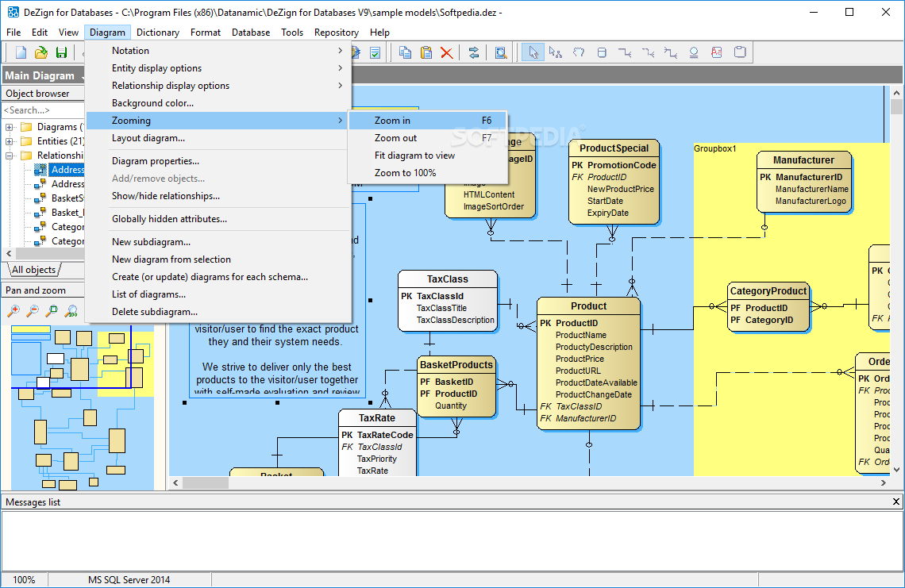Open List of diagrams...
The image size is (905, 588).
(218, 294)
